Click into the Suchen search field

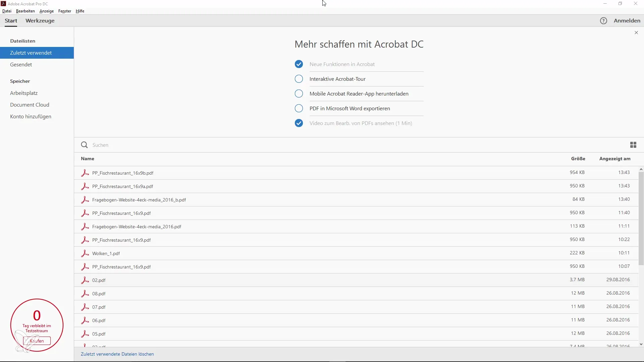coord(356,145)
